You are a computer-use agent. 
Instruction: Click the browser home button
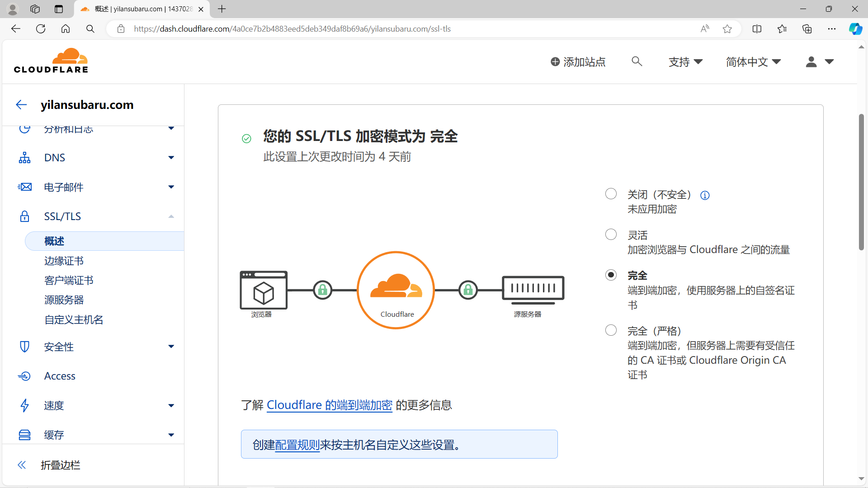[x=66, y=29]
